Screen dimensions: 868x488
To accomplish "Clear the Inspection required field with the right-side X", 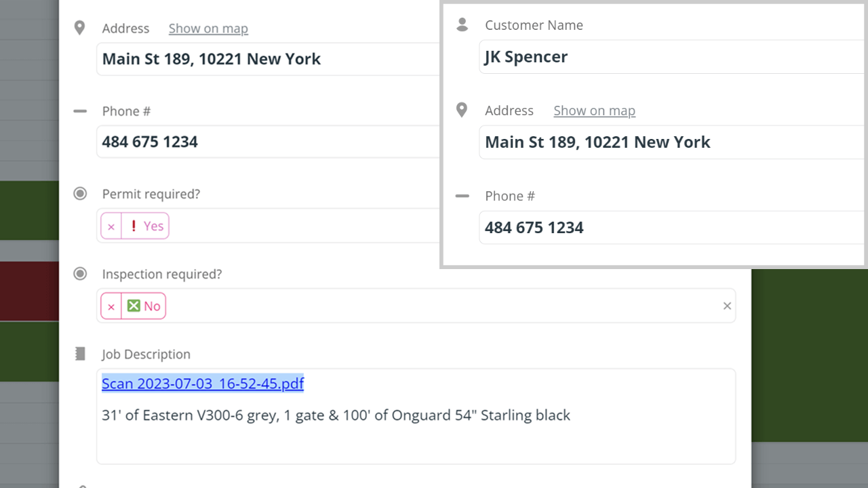I will [x=727, y=306].
